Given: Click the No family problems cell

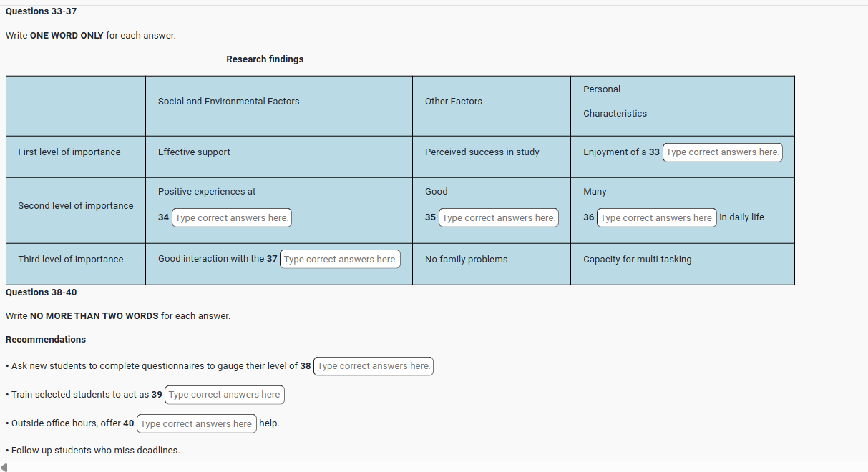Looking at the screenshot, I should [466, 260].
